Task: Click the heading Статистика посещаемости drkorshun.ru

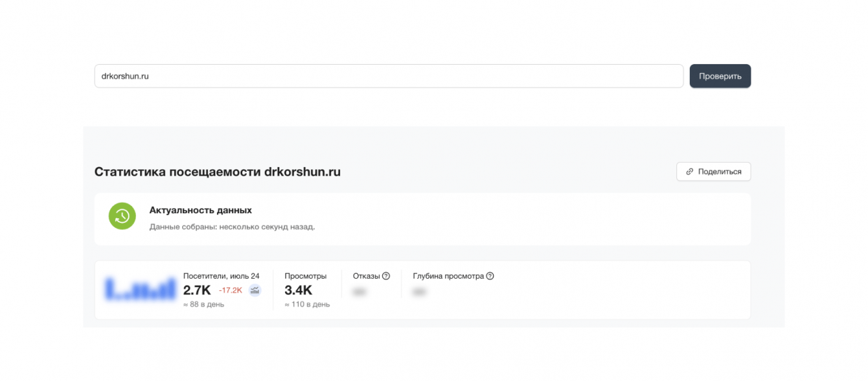Action: [x=218, y=172]
